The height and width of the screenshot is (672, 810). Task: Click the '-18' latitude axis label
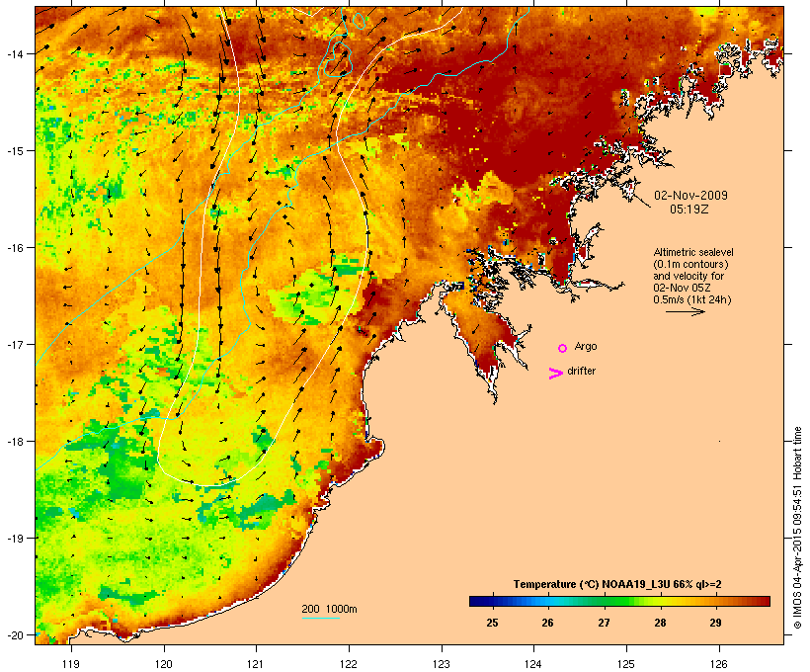tap(14, 442)
